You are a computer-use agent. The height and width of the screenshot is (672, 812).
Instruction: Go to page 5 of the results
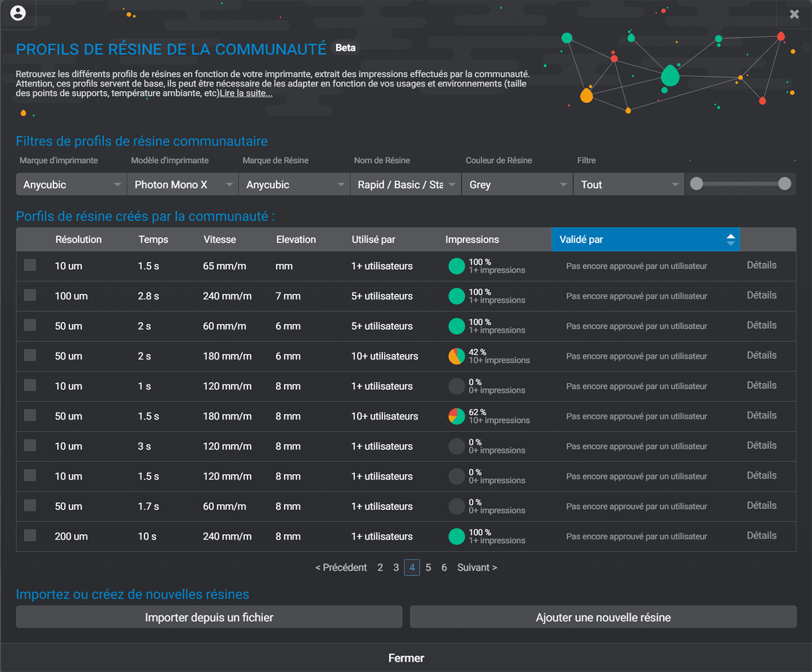click(x=428, y=567)
